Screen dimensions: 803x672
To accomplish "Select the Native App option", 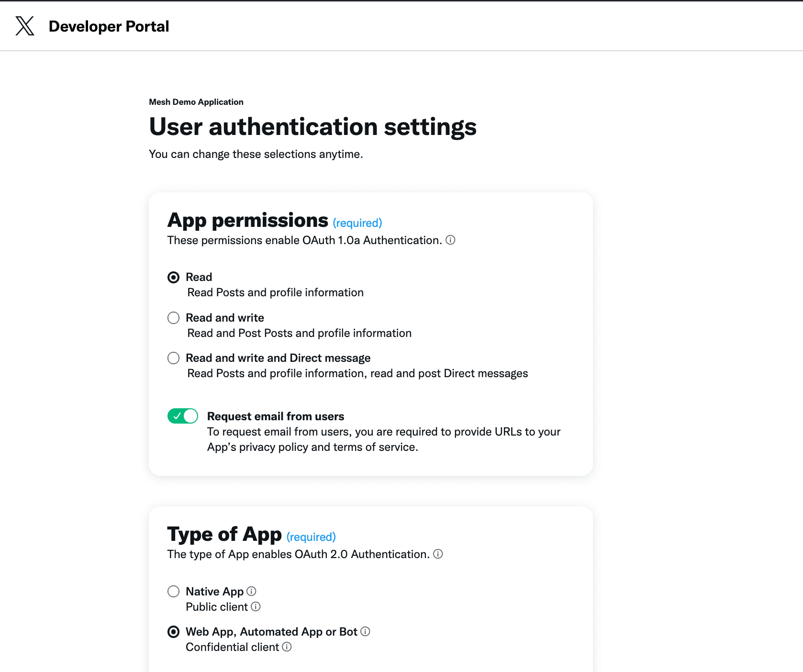I will pos(173,591).
